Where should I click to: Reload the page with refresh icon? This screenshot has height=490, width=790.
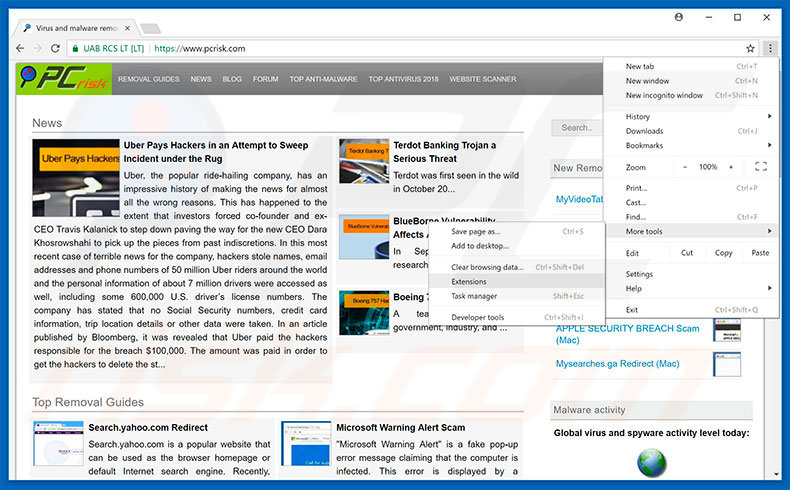pyautogui.click(x=55, y=48)
